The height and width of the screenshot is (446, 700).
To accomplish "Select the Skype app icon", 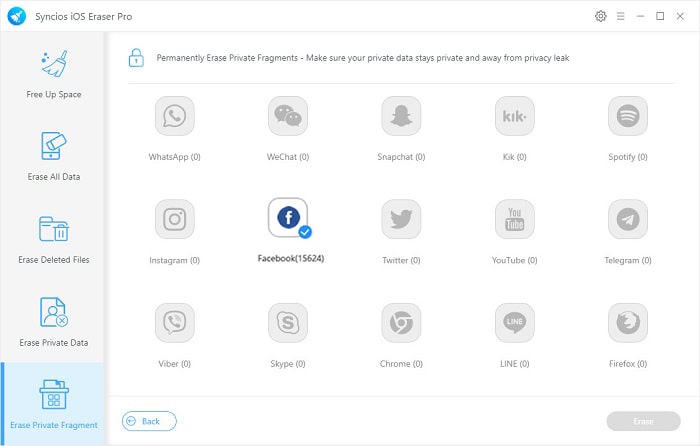I will point(288,323).
